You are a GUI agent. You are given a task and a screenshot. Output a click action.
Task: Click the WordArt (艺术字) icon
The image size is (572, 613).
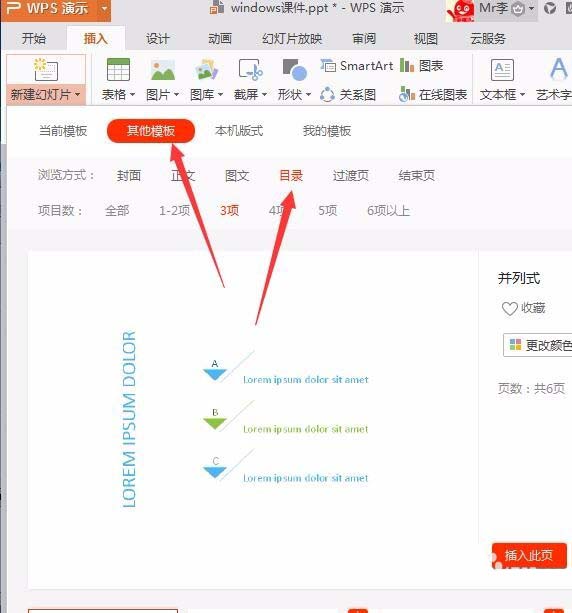559,69
